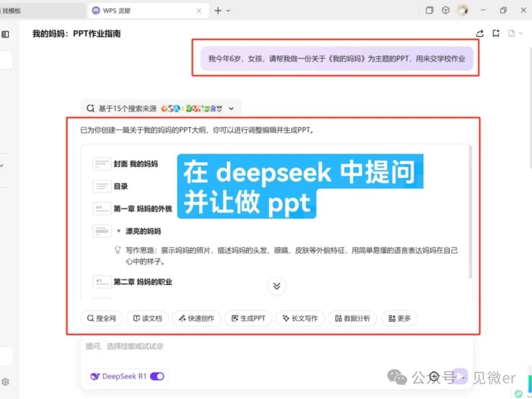The width and height of the screenshot is (532, 399).
Task: Click the cube icon in the title bar
Action: coord(445,10)
